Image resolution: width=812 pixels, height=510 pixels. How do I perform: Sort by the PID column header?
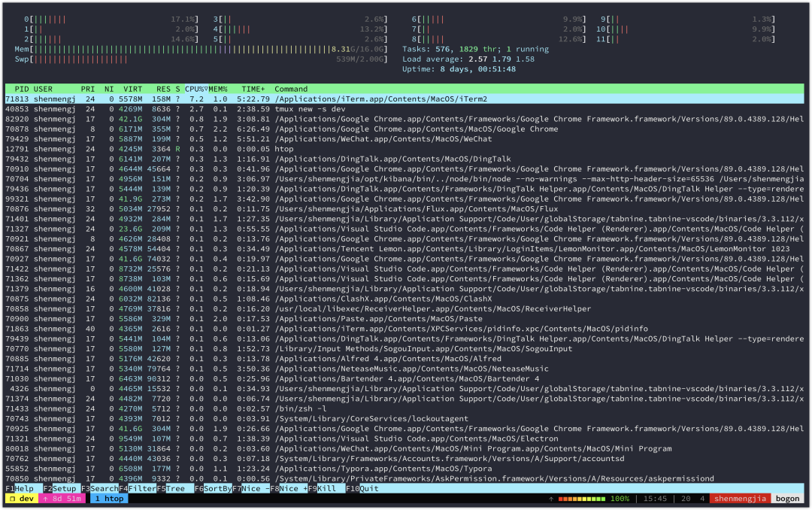tap(22, 90)
